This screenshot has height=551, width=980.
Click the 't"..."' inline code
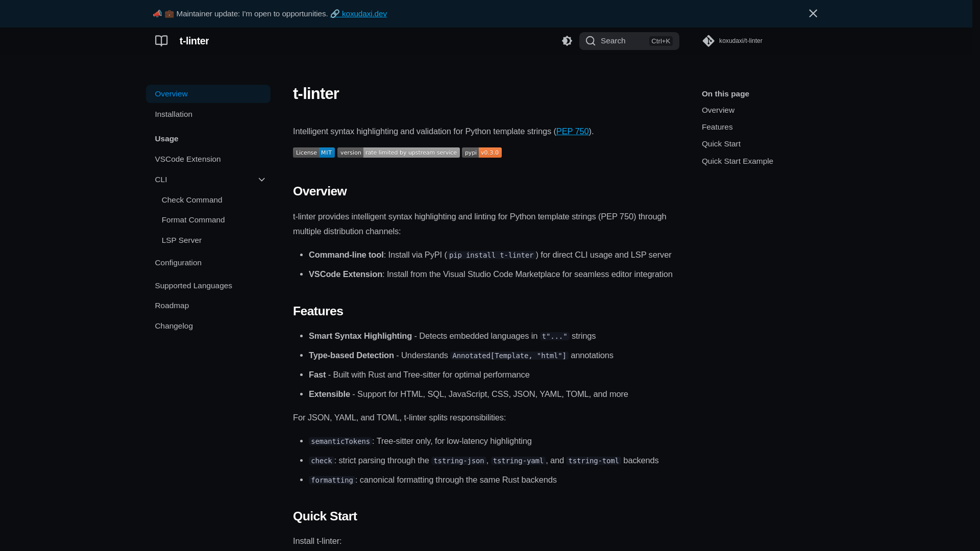(554, 336)
